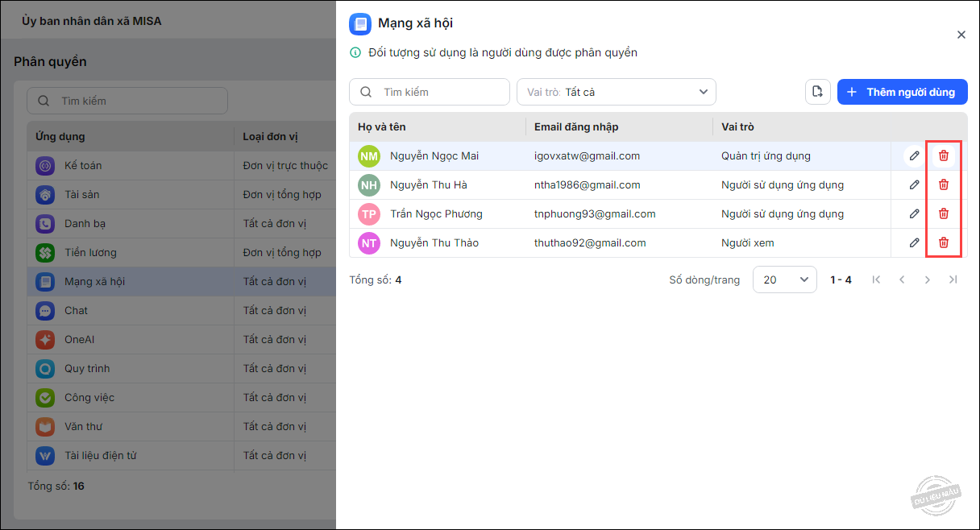Delete user Nguyễn Ngọc Mai

(943, 155)
